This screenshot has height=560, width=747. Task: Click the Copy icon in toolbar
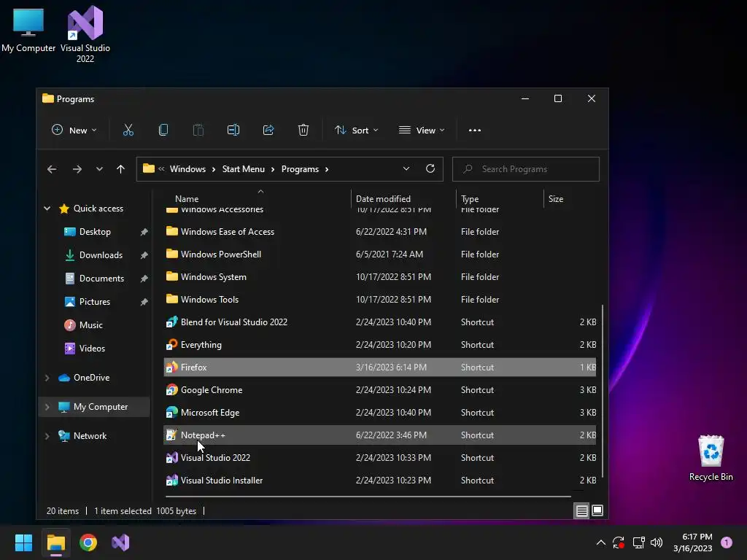pyautogui.click(x=163, y=130)
